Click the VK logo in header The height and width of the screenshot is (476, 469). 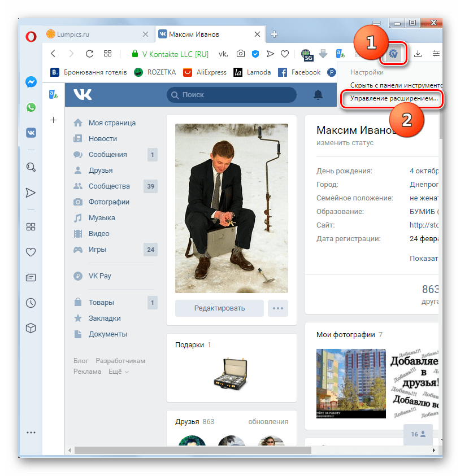[x=82, y=94]
